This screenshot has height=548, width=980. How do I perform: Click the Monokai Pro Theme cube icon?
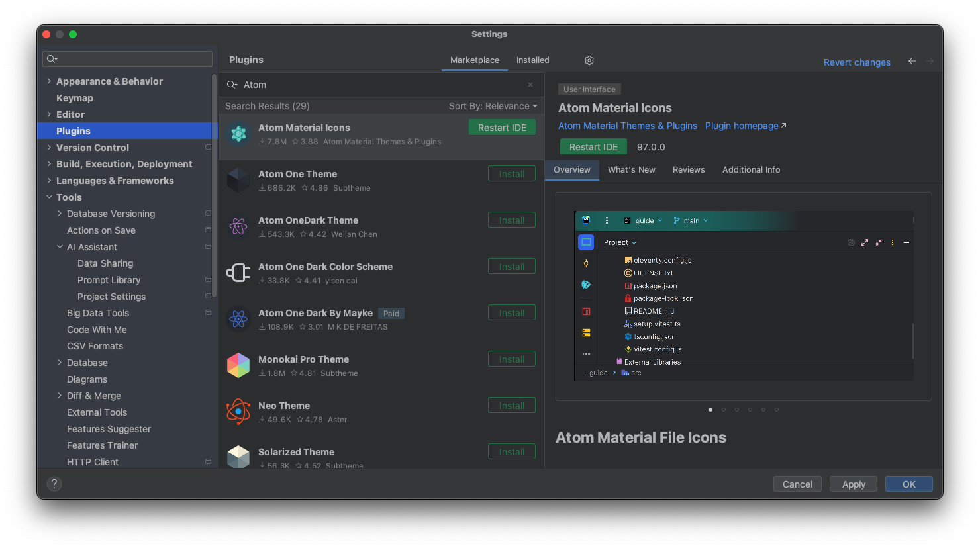coord(238,365)
